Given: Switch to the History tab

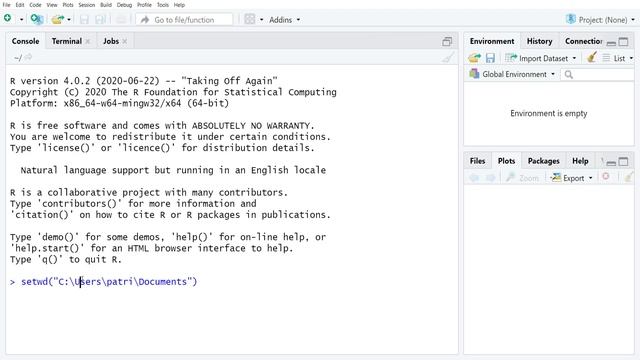Looking at the screenshot, I should 539,41.
